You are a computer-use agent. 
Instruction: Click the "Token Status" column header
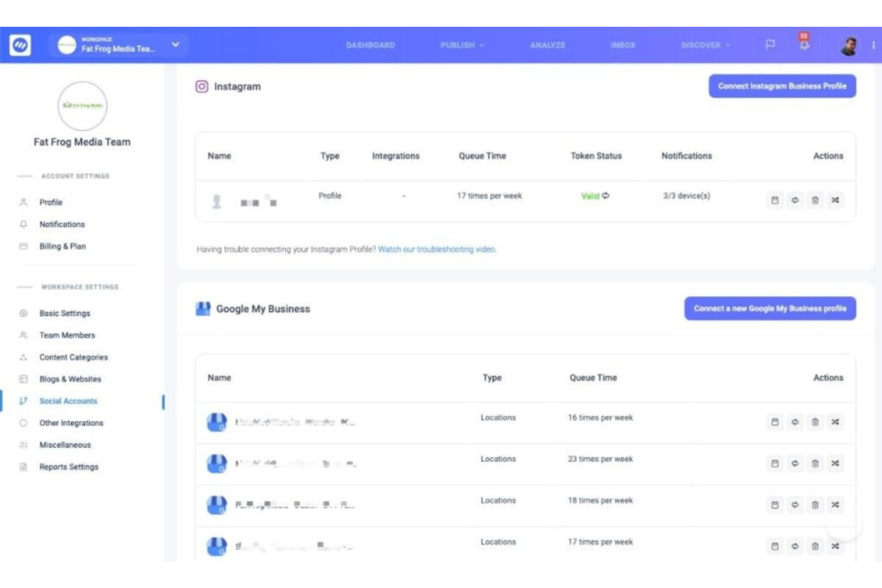click(596, 156)
